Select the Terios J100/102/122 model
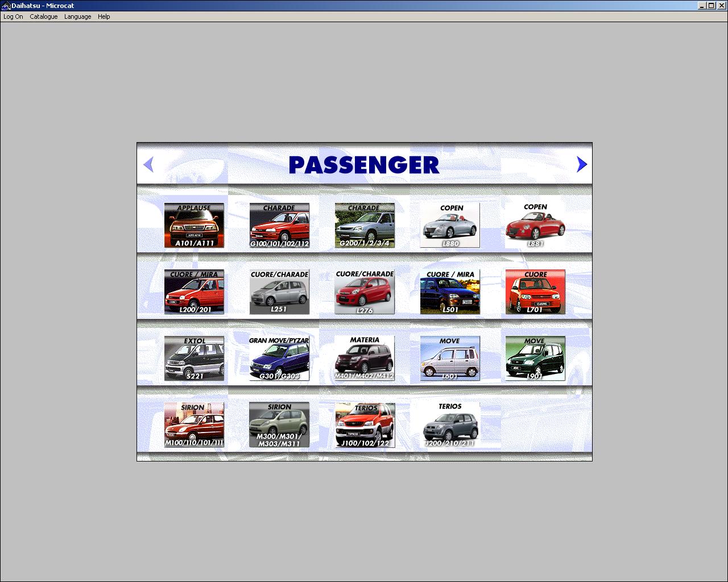 pyautogui.click(x=364, y=424)
